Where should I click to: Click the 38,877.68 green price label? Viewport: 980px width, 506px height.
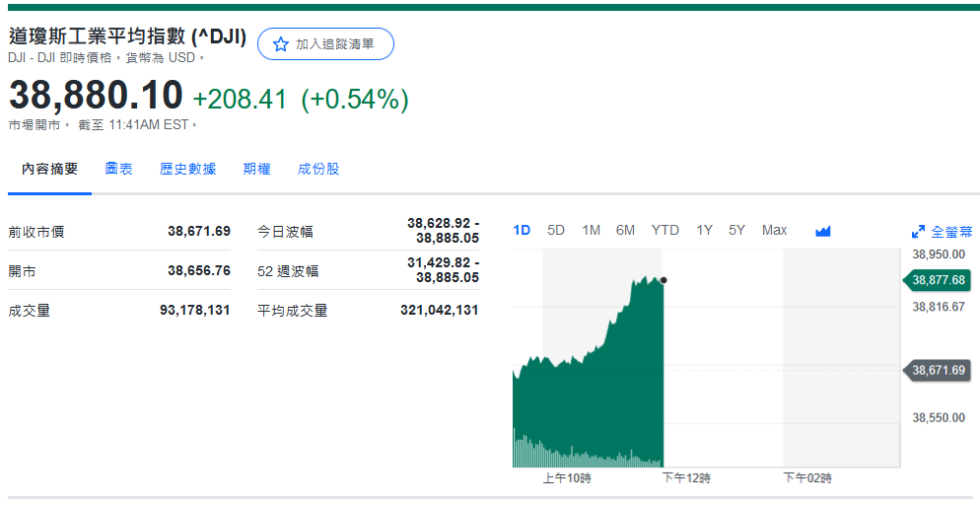point(938,280)
